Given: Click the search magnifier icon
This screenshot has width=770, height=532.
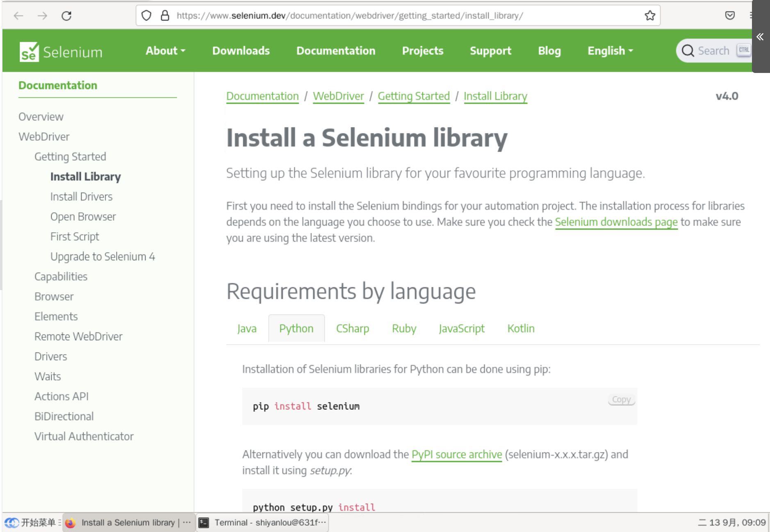Looking at the screenshot, I should pyautogui.click(x=688, y=51).
